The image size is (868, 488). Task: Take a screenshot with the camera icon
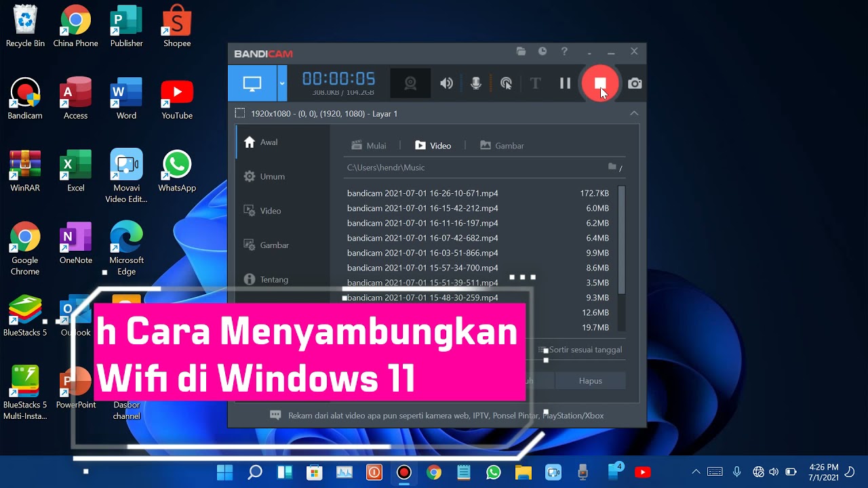tap(635, 83)
